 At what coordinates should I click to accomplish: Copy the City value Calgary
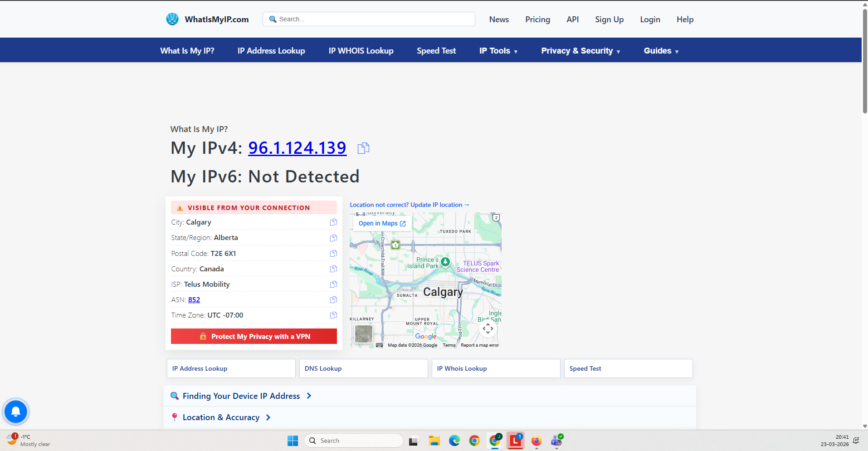coord(333,222)
